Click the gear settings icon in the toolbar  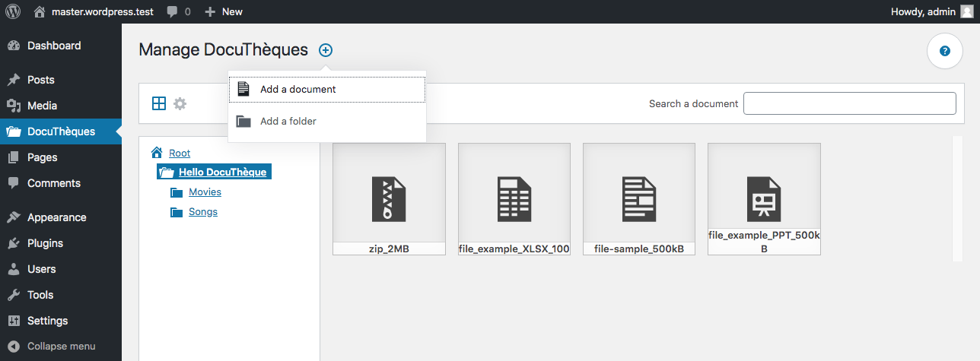click(180, 103)
